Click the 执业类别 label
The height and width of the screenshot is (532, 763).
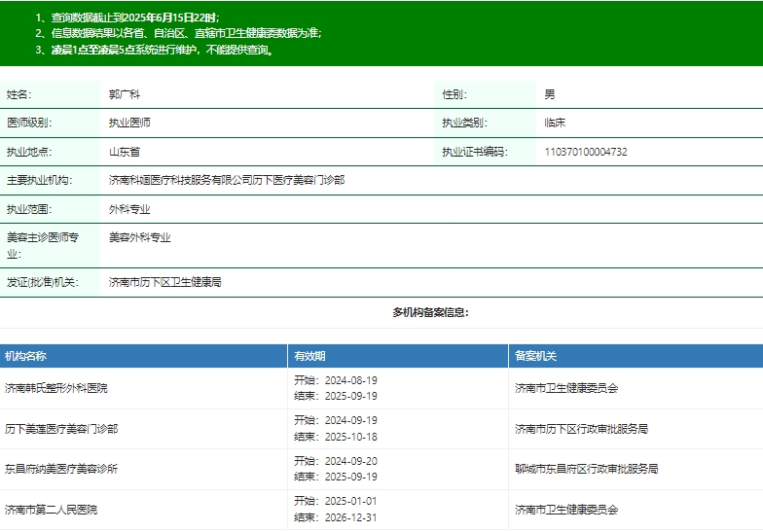tap(465, 123)
